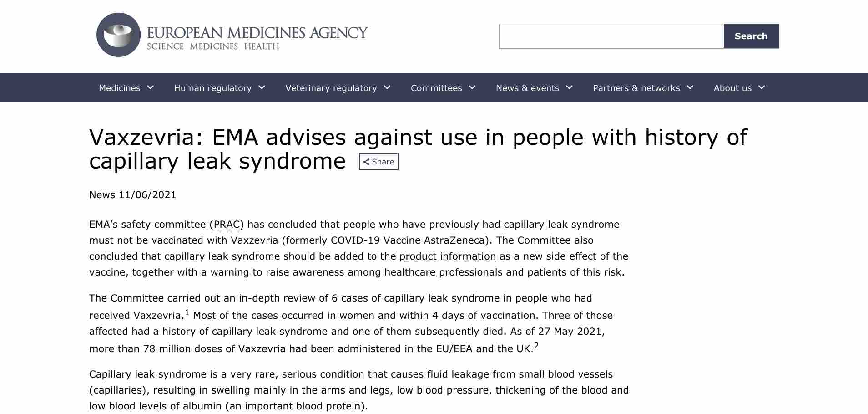Screen dimensions: 868x414
Task: Click the European Medicines Agency logo icon
Action: (x=118, y=35)
